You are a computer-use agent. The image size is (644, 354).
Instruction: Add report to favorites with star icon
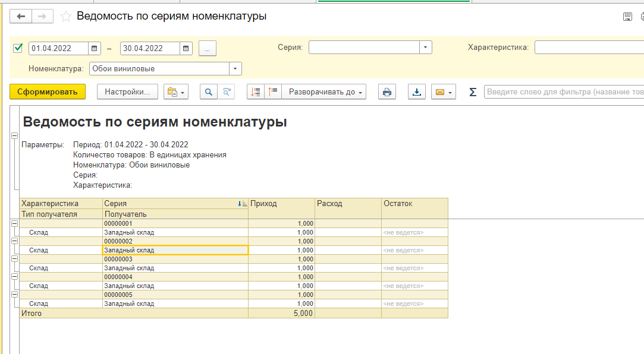tap(66, 17)
